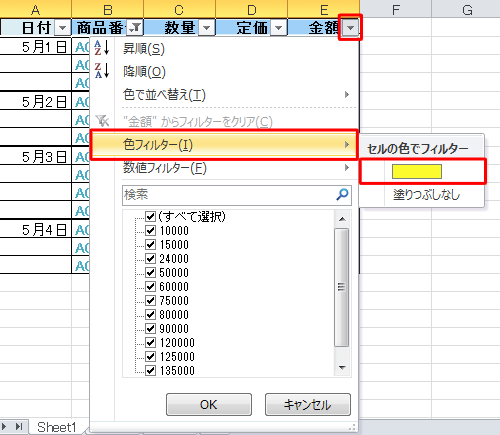Open the 金額 column filter dropdown
This screenshot has height=435, width=500.
tap(350, 28)
